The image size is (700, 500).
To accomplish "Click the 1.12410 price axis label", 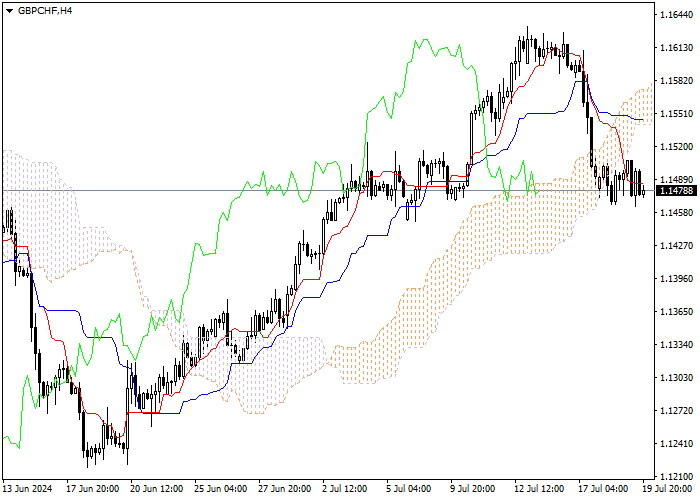I will [676, 444].
